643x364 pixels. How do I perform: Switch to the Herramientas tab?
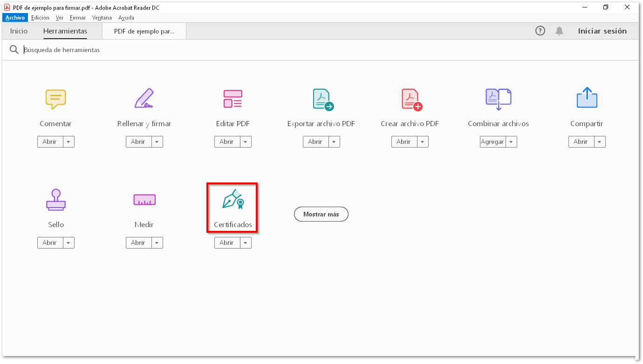click(65, 31)
